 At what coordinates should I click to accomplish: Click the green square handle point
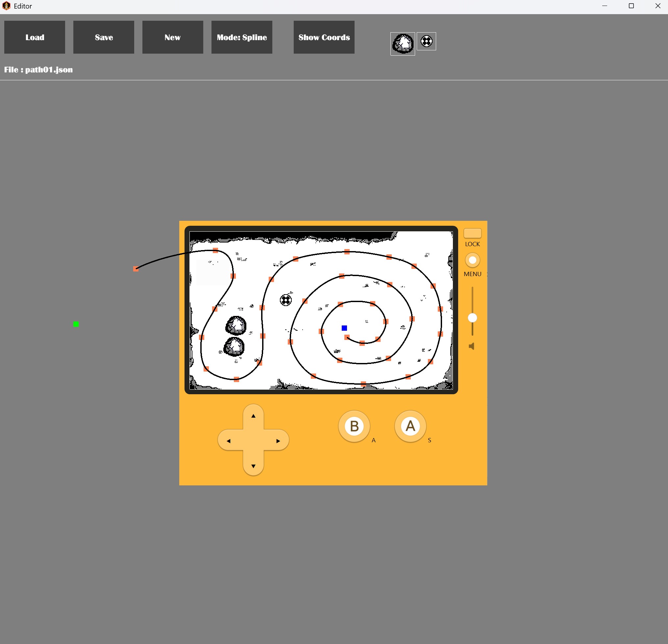coord(76,324)
